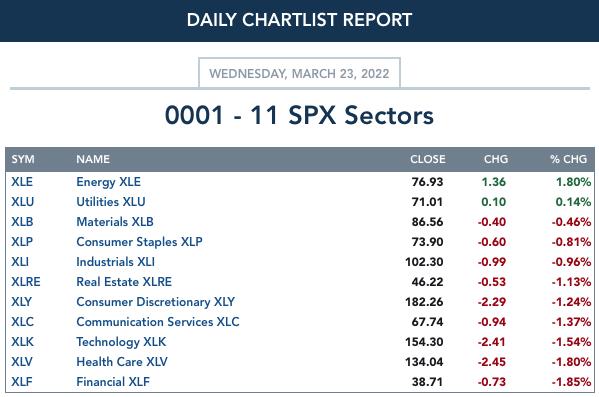Screen dimensions: 599x397
Task: Open the Industrials XLI link
Action: (x=115, y=262)
